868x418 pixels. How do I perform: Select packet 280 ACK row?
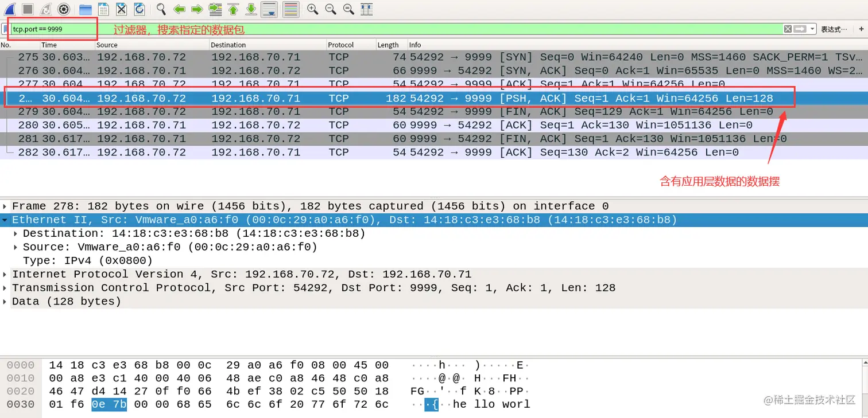tap(434, 125)
